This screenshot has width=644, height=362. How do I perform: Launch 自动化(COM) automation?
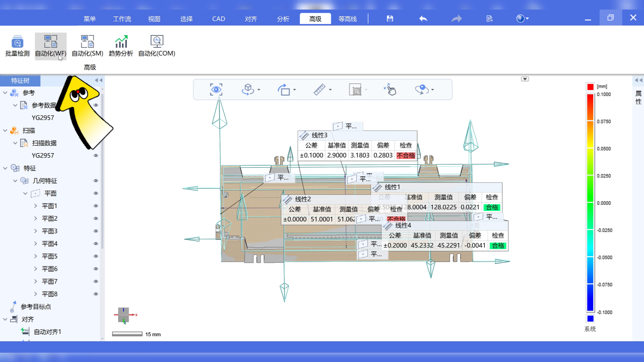[157, 46]
